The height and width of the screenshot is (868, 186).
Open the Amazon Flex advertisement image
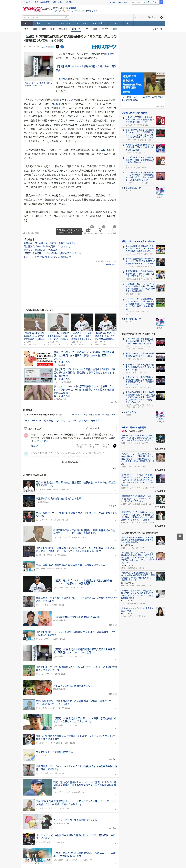click(x=143, y=84)
